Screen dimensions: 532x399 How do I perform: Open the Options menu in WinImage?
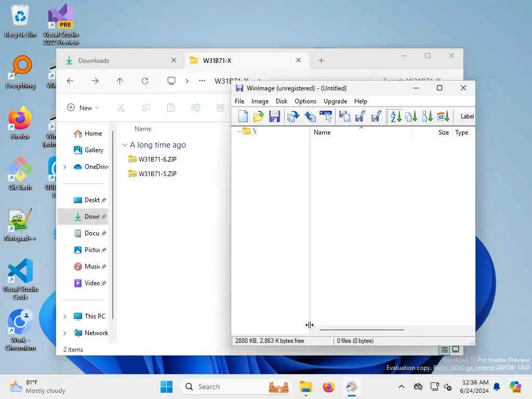click(305, 101)
